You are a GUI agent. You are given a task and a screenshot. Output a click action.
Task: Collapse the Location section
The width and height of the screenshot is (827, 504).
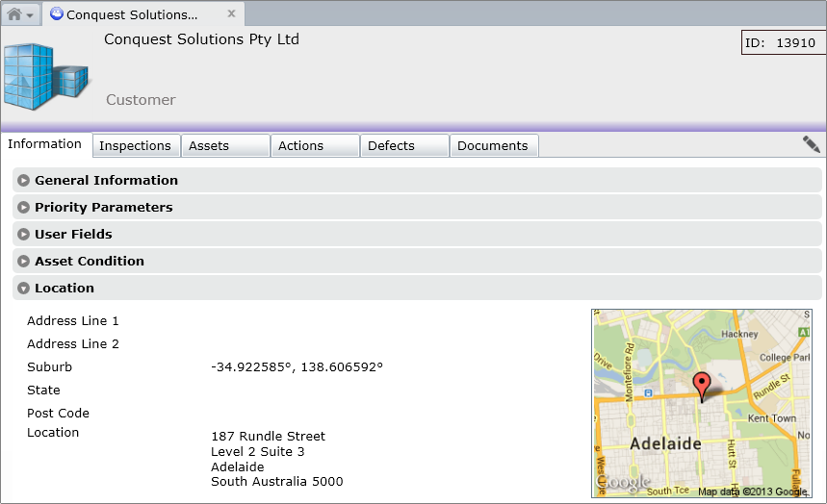[x=417, y=288]
